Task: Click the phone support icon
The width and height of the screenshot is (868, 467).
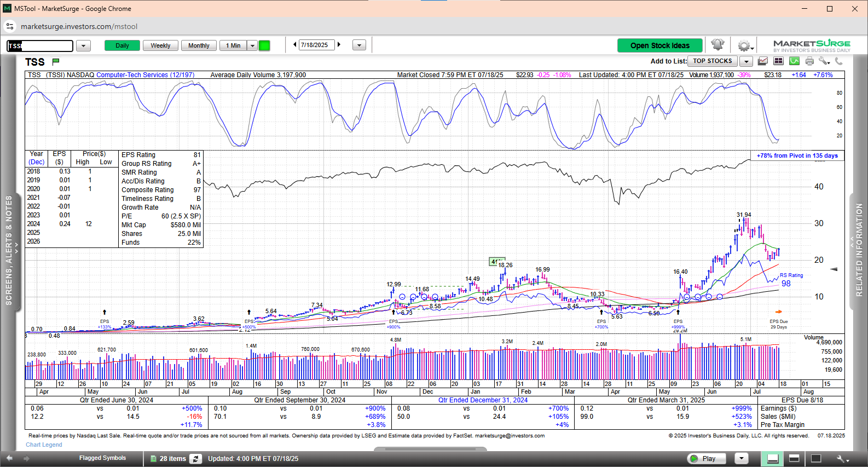Action: point(838,61)
